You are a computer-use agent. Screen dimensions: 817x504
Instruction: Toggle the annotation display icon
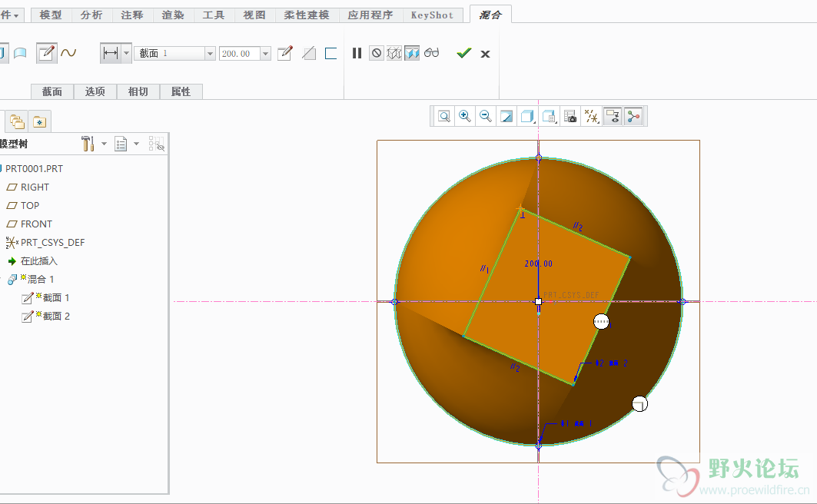tap(613, 116)
